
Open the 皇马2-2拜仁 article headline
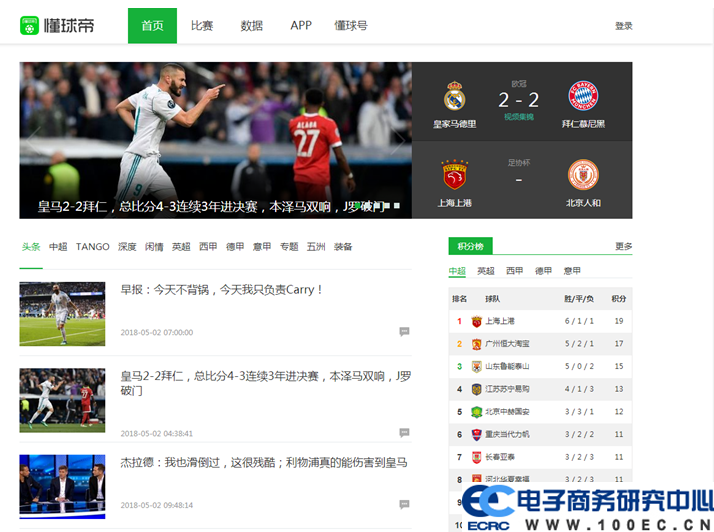[265, 383]
